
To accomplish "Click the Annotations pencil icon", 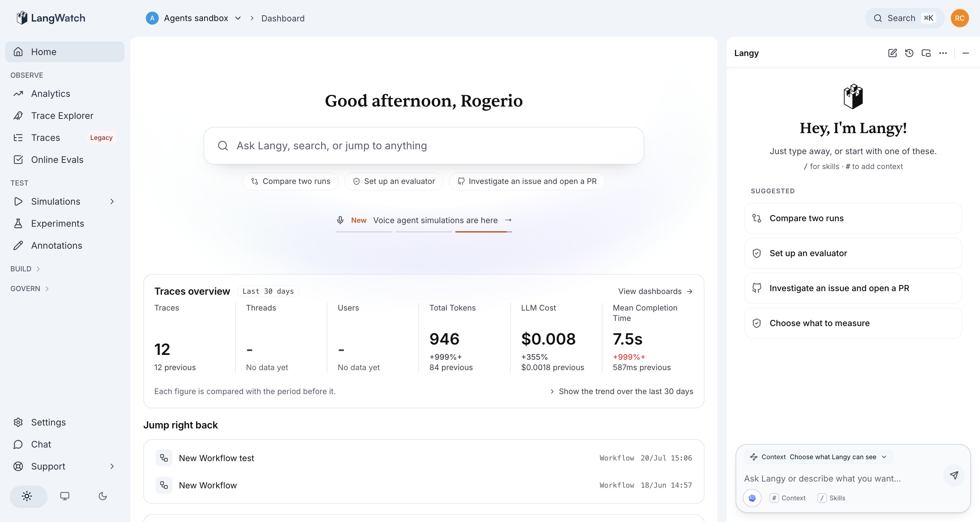I will pyautogui.click(x=18, y=245).
